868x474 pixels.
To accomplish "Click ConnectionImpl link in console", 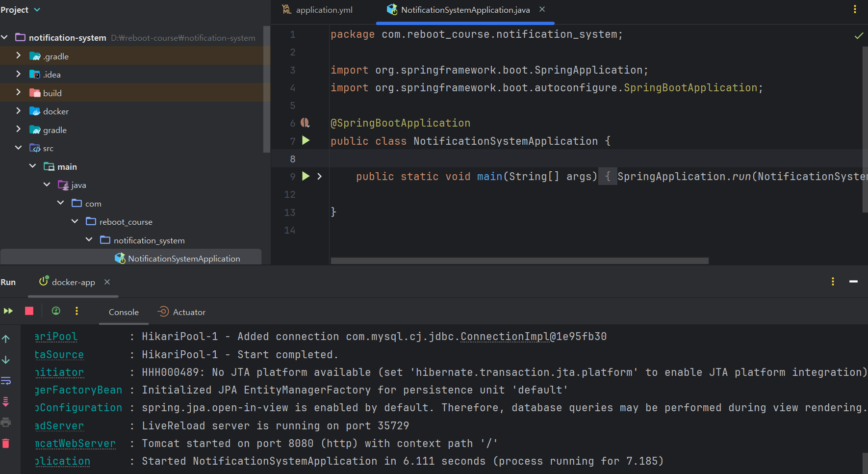I will pyautogui.click(x=505, y=337).
